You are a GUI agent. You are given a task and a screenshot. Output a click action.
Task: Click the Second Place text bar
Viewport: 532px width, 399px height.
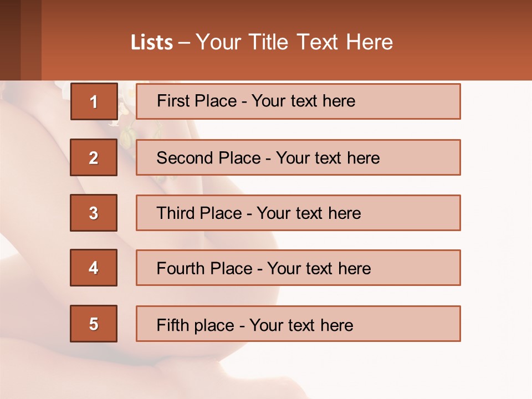(298, 157)
